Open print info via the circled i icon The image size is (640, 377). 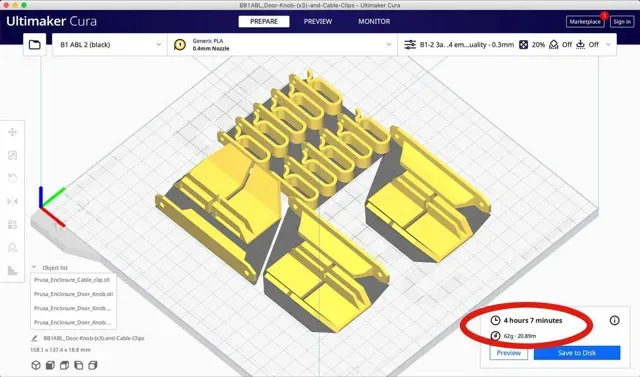click(x=614, y=320)
